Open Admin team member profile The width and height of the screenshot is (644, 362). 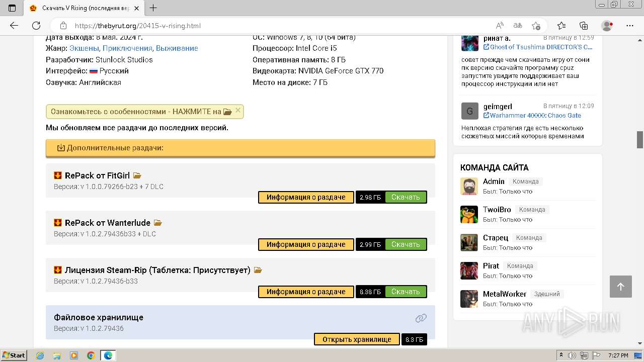[494, 181]
